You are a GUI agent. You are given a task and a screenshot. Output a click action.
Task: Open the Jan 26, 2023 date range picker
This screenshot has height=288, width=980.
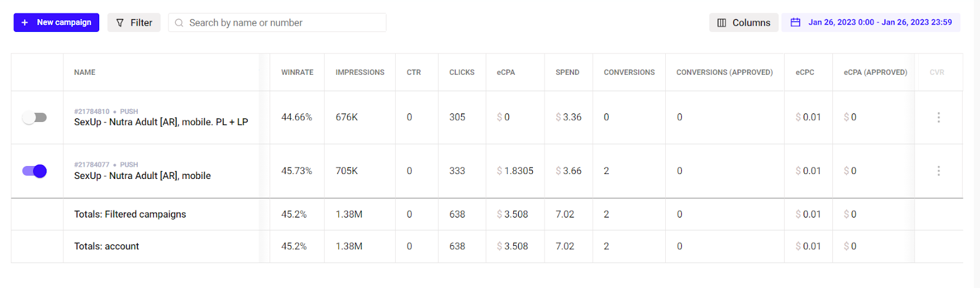[x=871, y=23]
